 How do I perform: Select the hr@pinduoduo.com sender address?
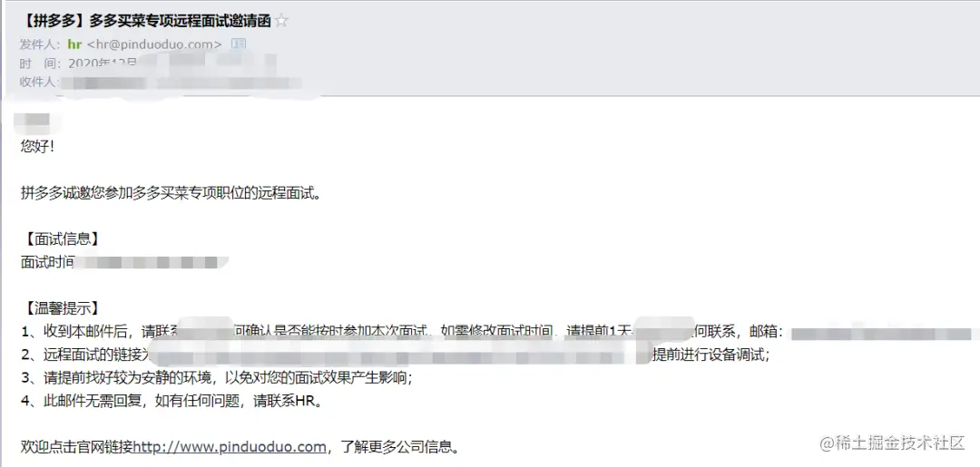[x=154, y=44]
